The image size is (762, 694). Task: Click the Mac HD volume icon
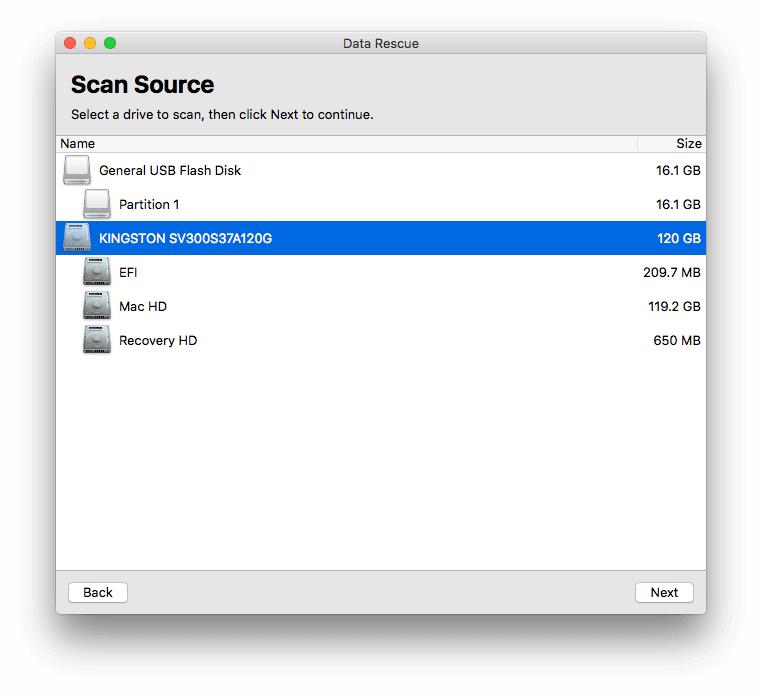[x=97, y=306]
